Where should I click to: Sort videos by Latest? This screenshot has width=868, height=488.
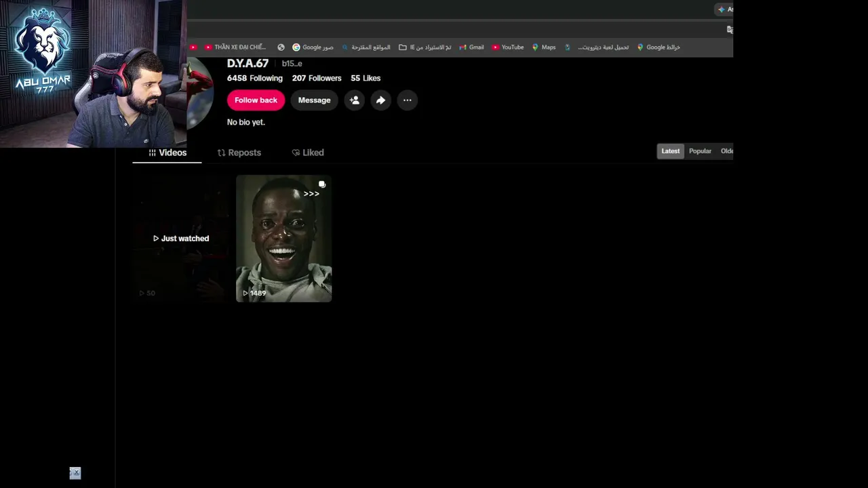(x=670, y=151)
